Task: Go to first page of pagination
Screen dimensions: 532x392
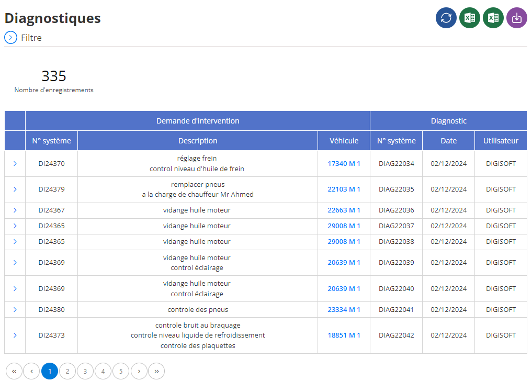Action: coord(14,371)
